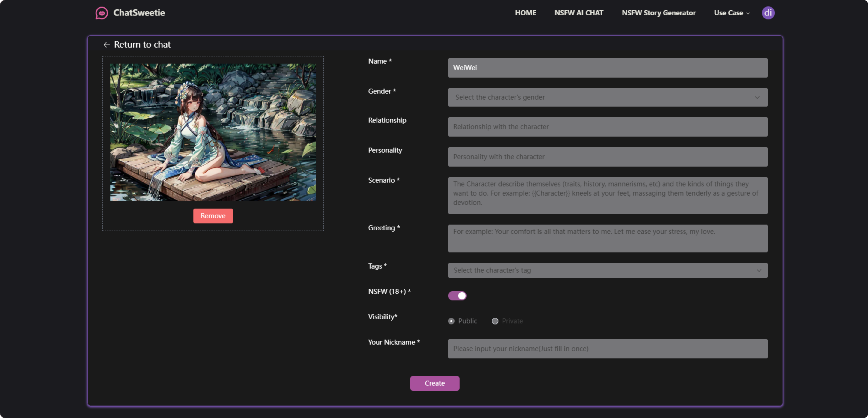The height and width of the screenshot is (418, 868).
Task: Remove the uploaded character image
Action: point(213,215)
